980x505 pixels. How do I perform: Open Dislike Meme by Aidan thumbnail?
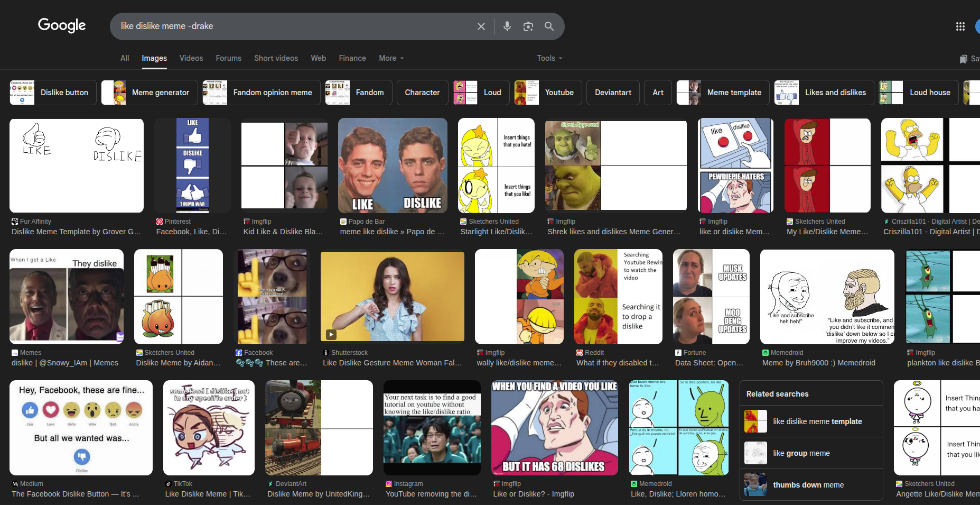tap(179, 297)
